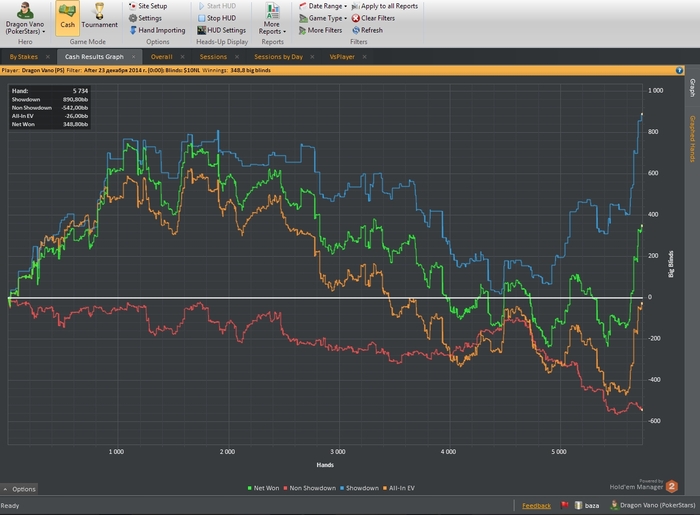Click the blue help icon on filter bar
This screenshot has height=515, width=700.
coord(679,70)
